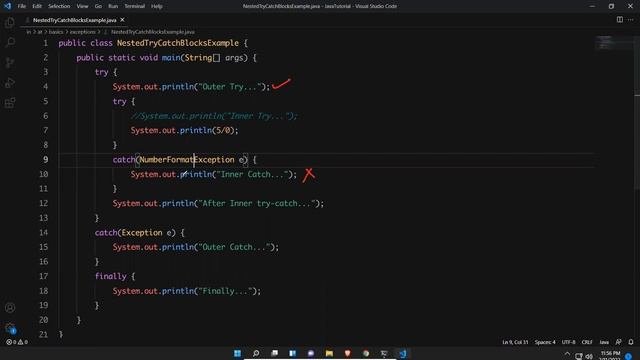Click the VS Code logo in title bar
The width and height of the screenshot is (640, 360).
[x=7, y=6]
